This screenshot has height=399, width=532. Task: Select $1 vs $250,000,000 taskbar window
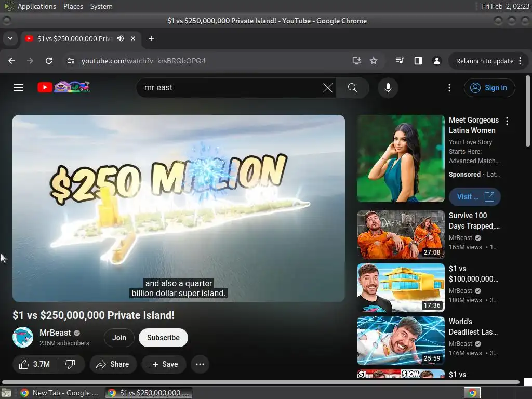tap(149, 393)
